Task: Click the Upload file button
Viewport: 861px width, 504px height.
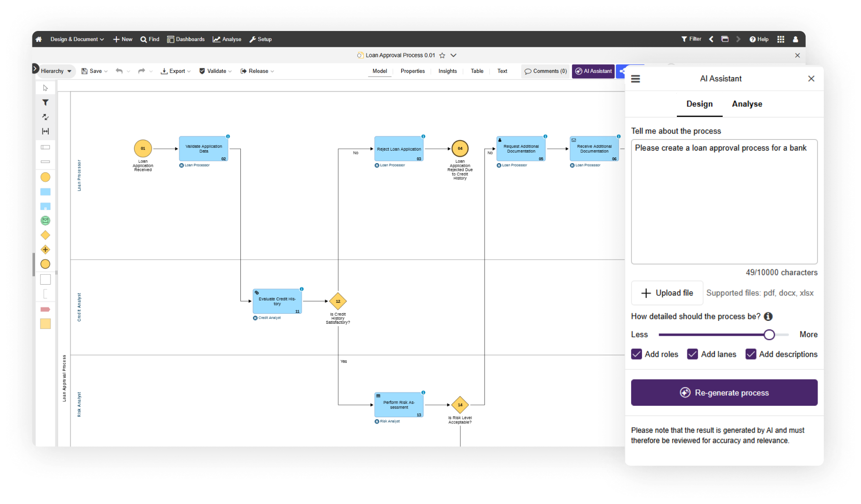Action: coord(667,293)
